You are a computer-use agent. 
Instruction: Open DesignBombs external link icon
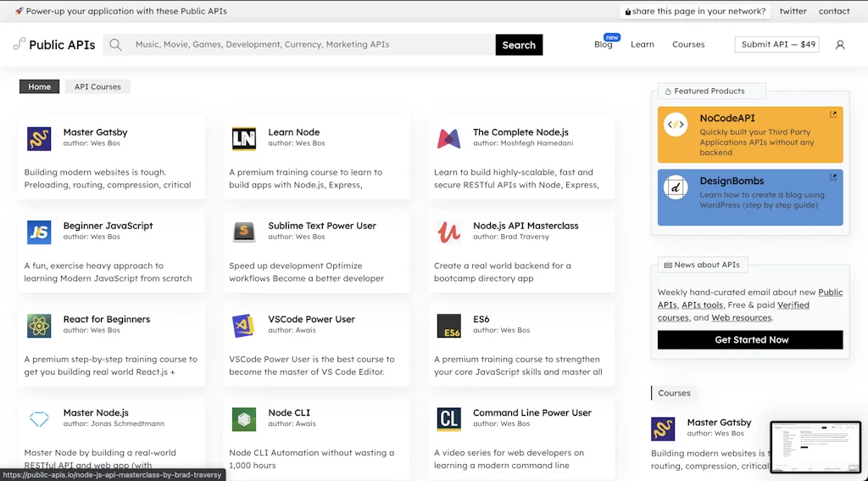click(833, 177)
